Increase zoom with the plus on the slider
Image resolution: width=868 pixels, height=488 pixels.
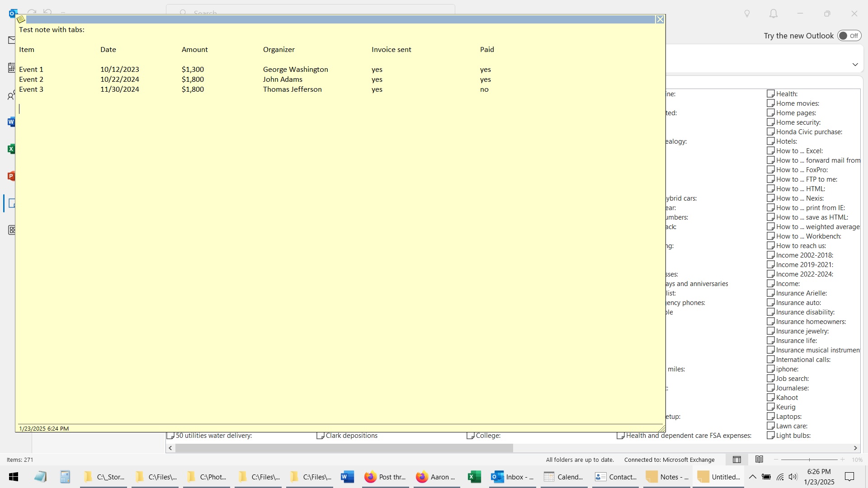tap(843, 459)
